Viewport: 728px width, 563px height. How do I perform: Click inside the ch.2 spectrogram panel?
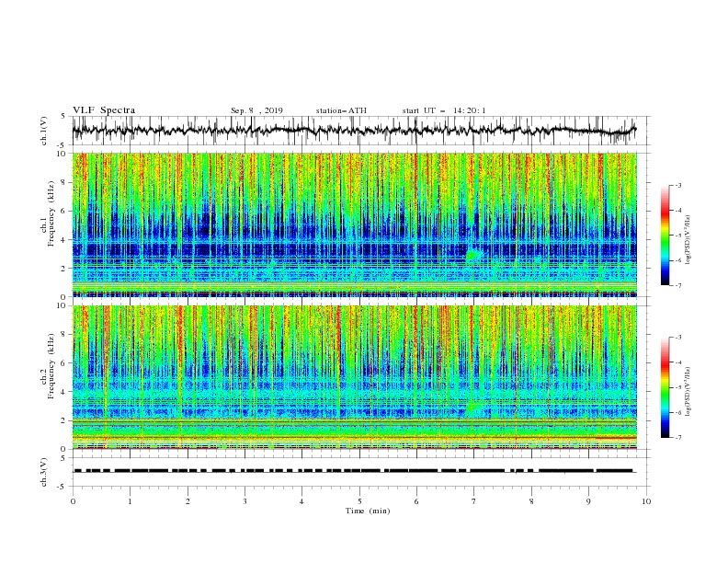[x=354, y=377]
